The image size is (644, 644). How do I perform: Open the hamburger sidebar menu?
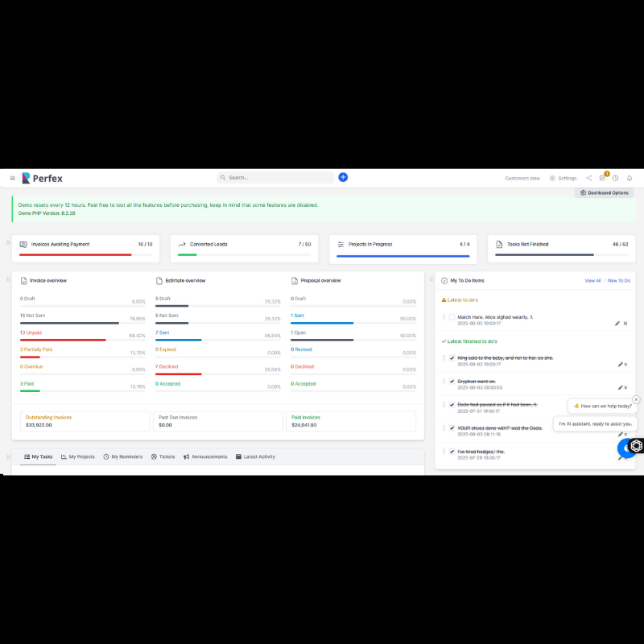[x=12, y=178]
